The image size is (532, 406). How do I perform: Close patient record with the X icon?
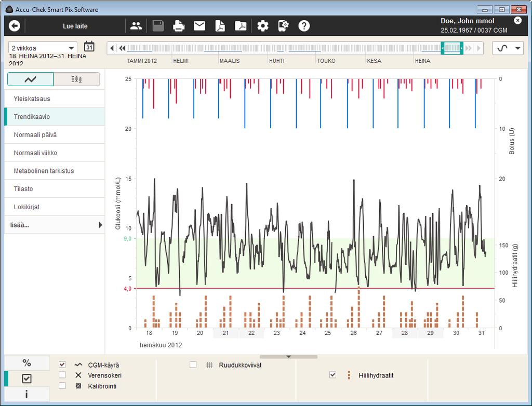[518, 20]
